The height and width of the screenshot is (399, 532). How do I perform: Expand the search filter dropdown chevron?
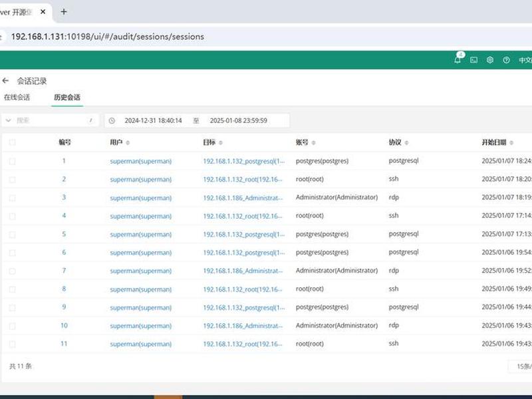[x=9, y=120]
